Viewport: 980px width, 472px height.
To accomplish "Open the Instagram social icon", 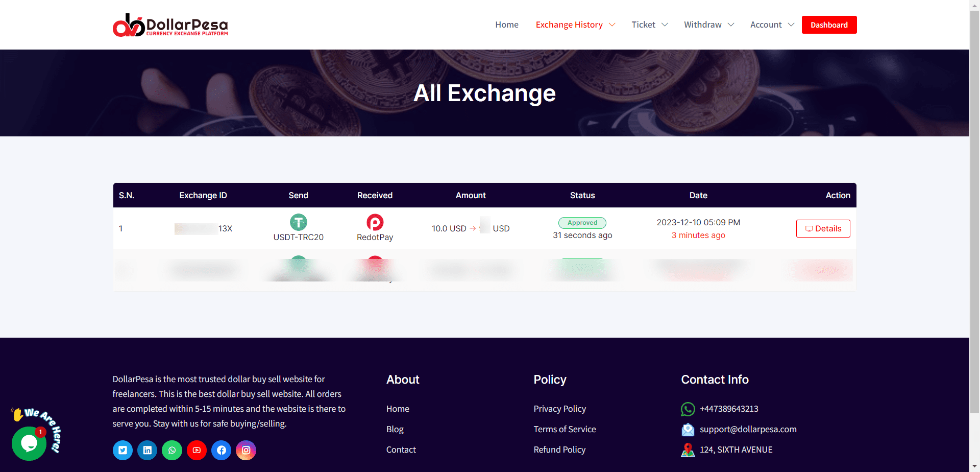I will (x=246, y=450).
